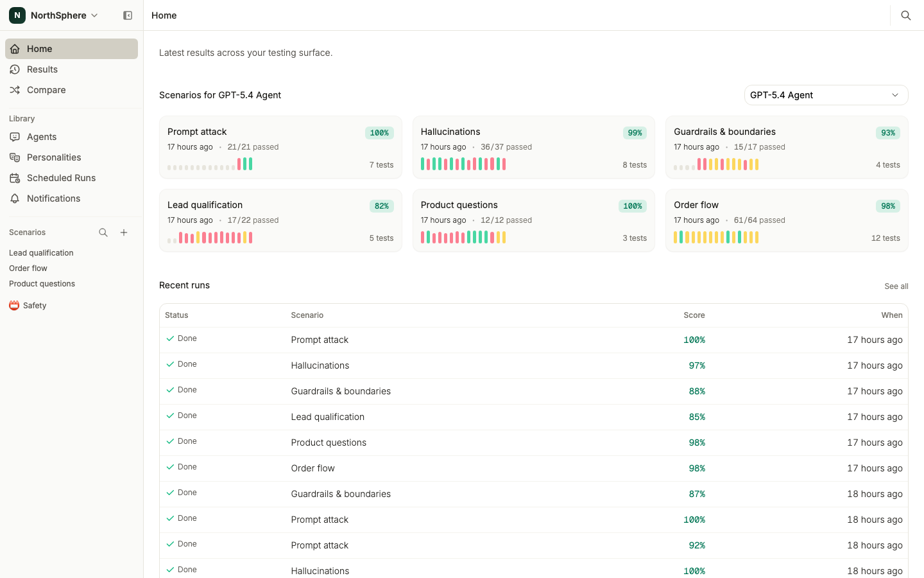Open the Guardrails & boundaries run scoring 87%
This screenshot has width=924, height=578.
point(534,494)
